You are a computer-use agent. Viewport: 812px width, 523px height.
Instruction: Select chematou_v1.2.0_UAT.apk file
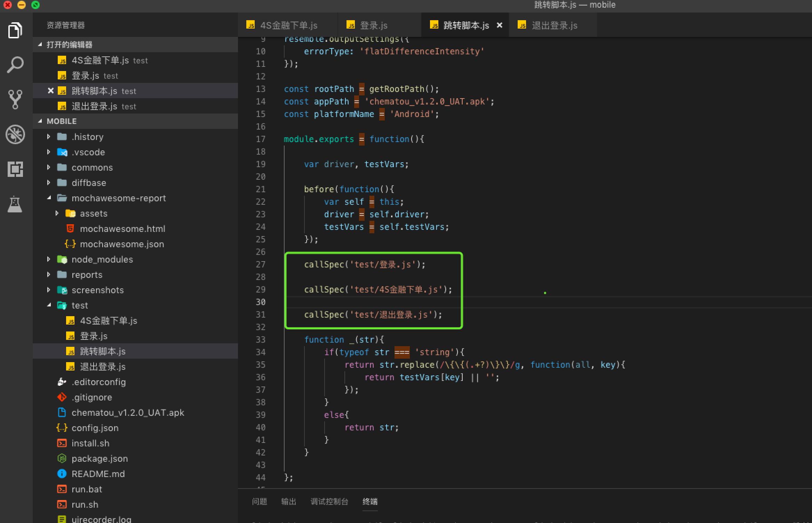coord(135,413)
